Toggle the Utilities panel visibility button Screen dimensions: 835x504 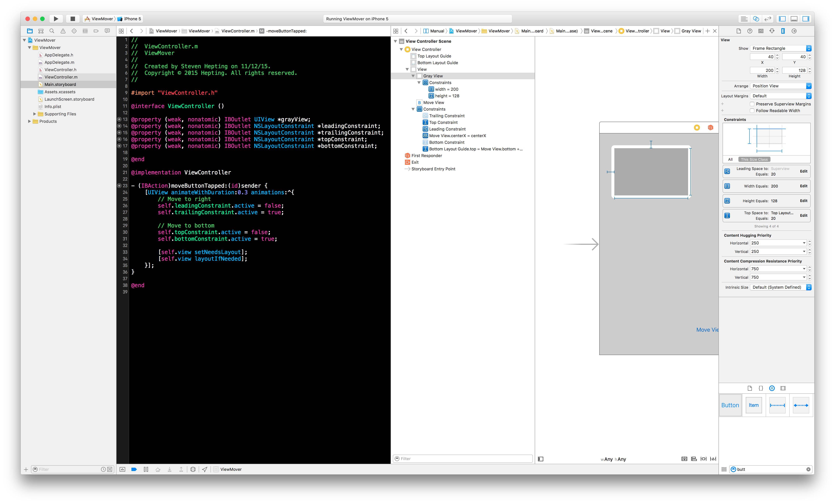pos(806,19)
